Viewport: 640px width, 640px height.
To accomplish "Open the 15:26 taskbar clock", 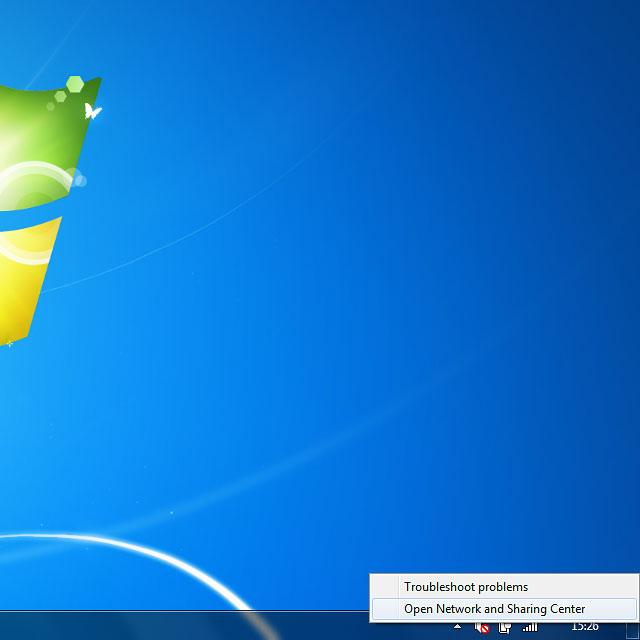I will [x=584, y=627].
